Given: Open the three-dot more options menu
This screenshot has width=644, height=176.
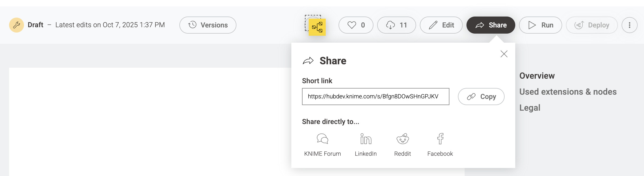Looking at the screenshot, I should coord(629,25).
